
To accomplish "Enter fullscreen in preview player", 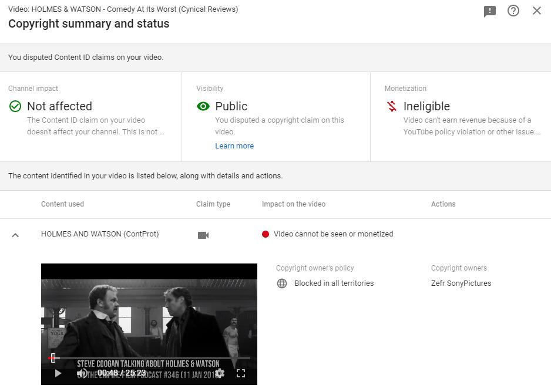I will [x=241, y=373].
